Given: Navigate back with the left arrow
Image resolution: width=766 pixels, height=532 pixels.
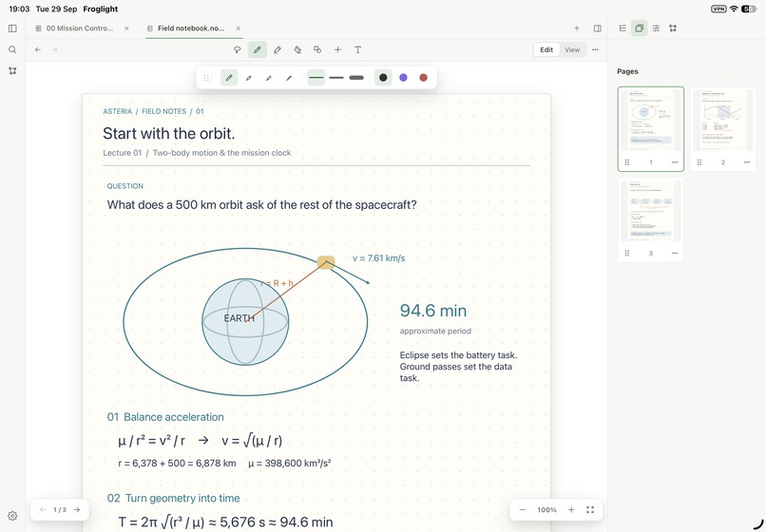Looking at the screenshot, I should (38, 49).
